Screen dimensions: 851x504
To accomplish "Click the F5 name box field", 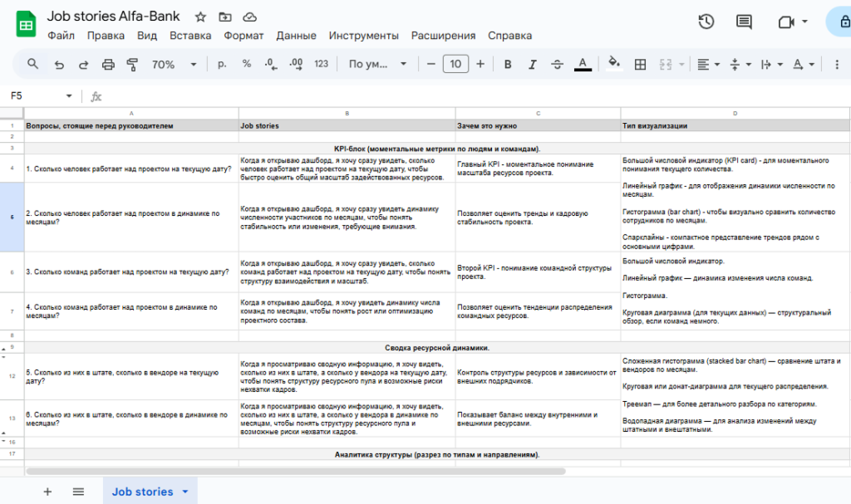I will tap(37, 96).
